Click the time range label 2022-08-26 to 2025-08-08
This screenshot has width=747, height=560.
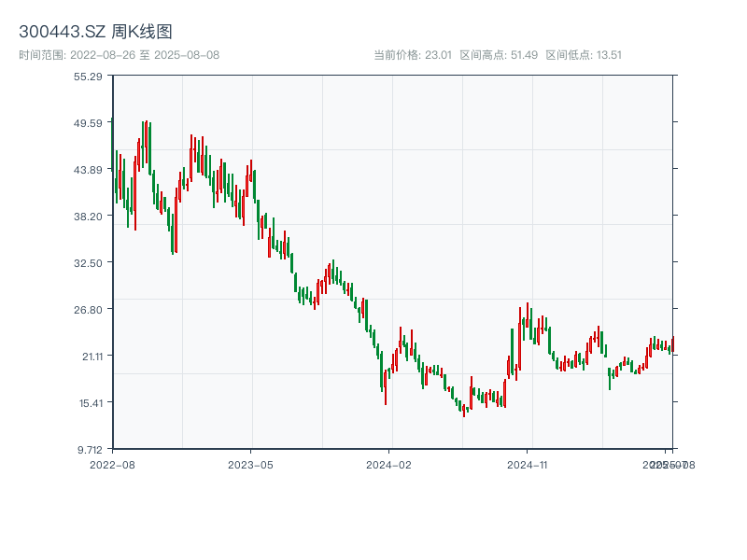pyautogui.click(x=119, y=55)
